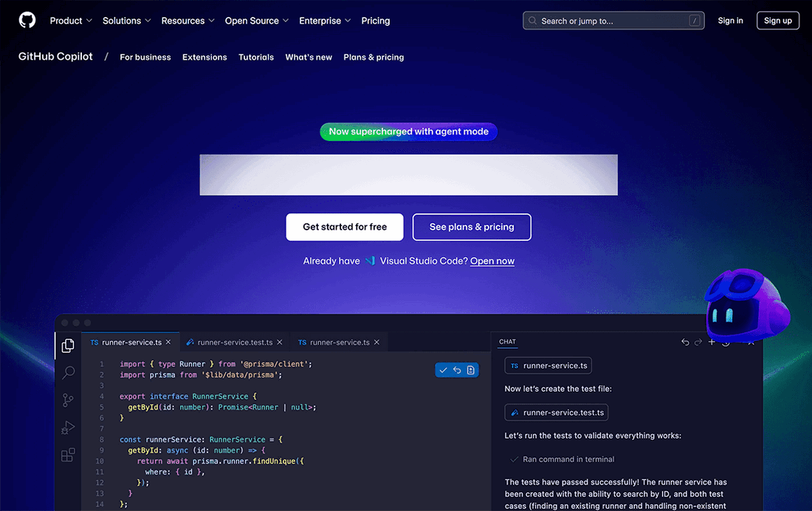Open Extensions icon in editor sidebar
This screenshot has width=812, height=511.
pos(68,455)
